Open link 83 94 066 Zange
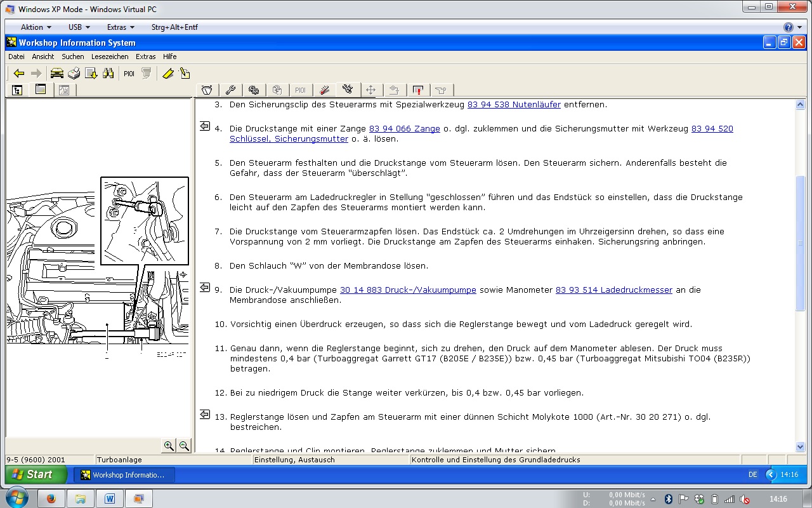 click(x=405, y=128)
